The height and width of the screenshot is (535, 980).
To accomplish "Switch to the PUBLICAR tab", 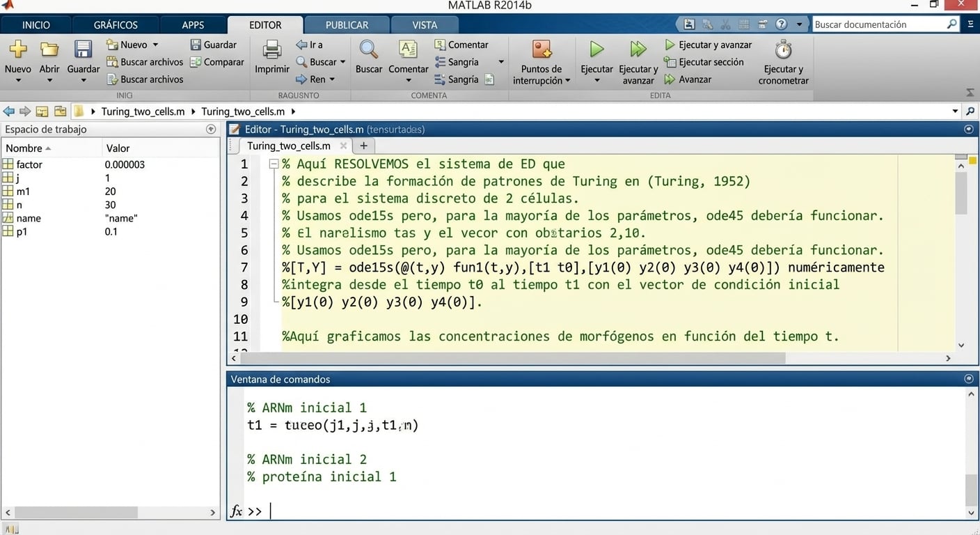I will pyautogui.click(x=347, y=24).
